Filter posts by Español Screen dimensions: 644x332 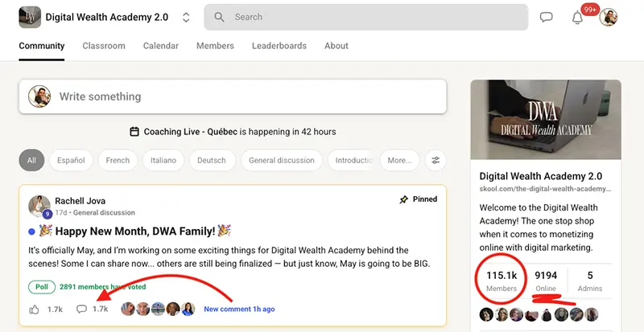(x=71, y=161)
